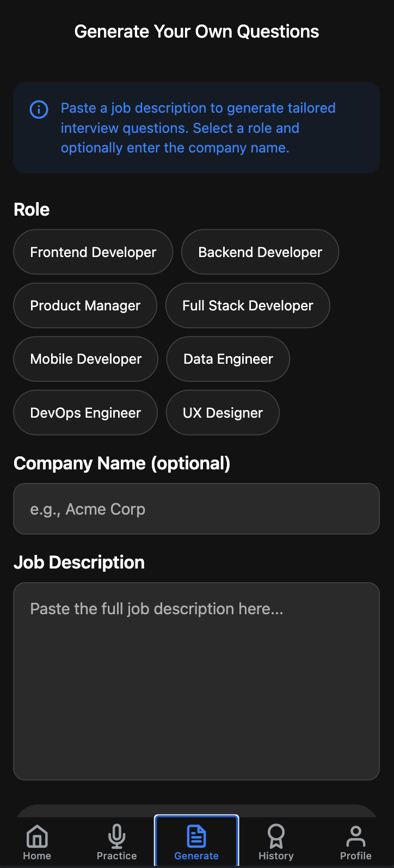Toggle the Mobile Developer role chip
Image resolution: width=394 pixels, height=868 pixels.
tap(86, 359)
